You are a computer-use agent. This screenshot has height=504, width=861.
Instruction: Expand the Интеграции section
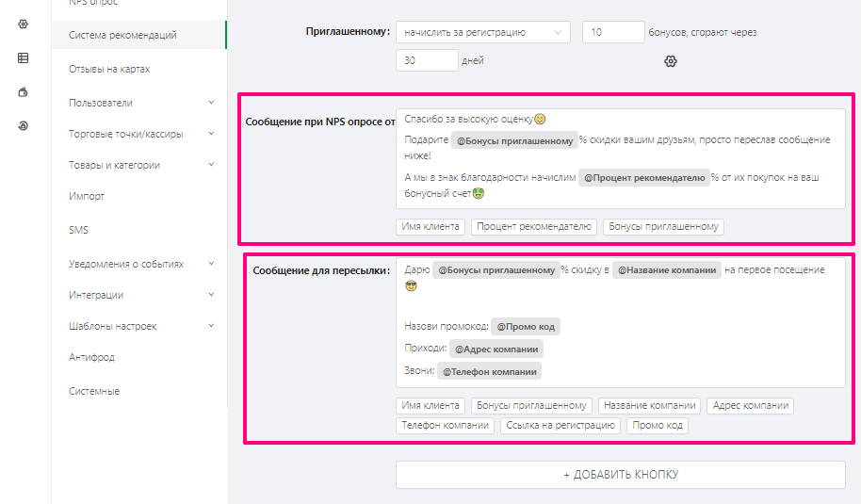pyautogui.click(x=139, y=295)
